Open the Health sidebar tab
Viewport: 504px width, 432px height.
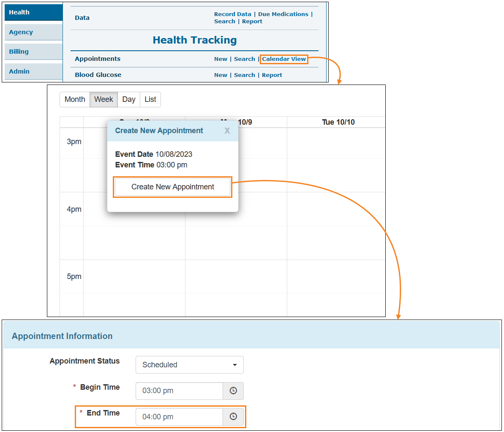point(33,12)
